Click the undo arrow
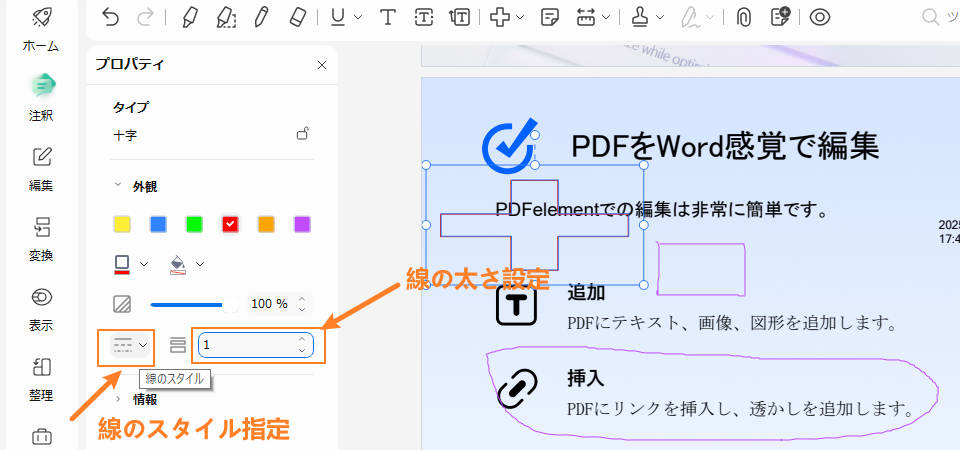The height and width of the screenshot is (450, 960). 110,16
